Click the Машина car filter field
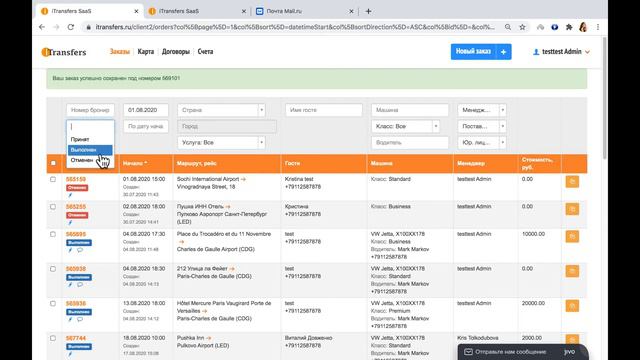This screenshot has height=360, width=640. click(x=410, y=110)
